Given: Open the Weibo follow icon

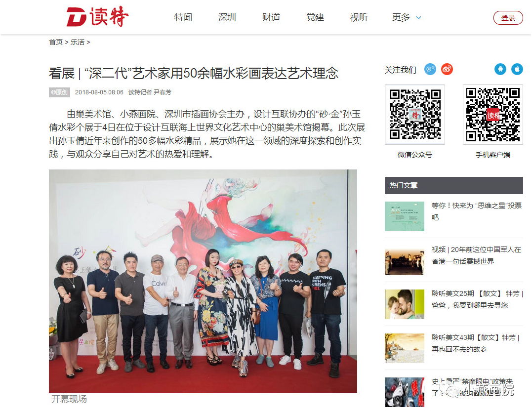Looking at the screenshot, I should click(447, 70).
